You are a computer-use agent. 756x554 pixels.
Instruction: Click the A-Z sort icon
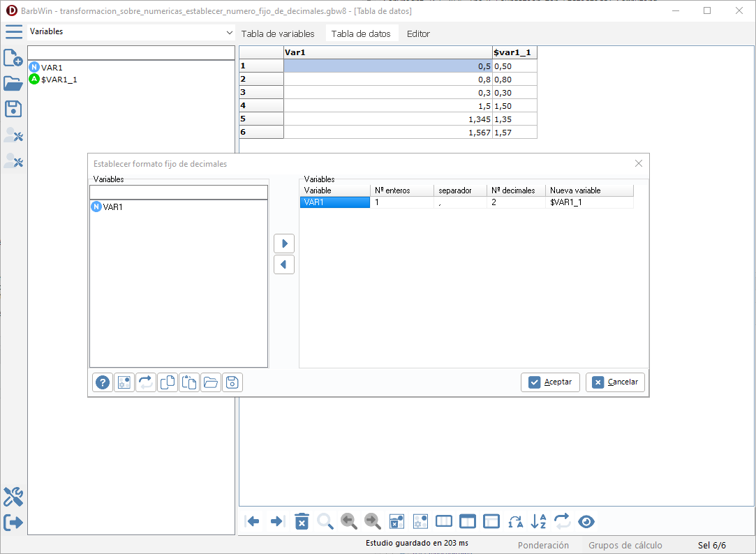click(538, 521)
